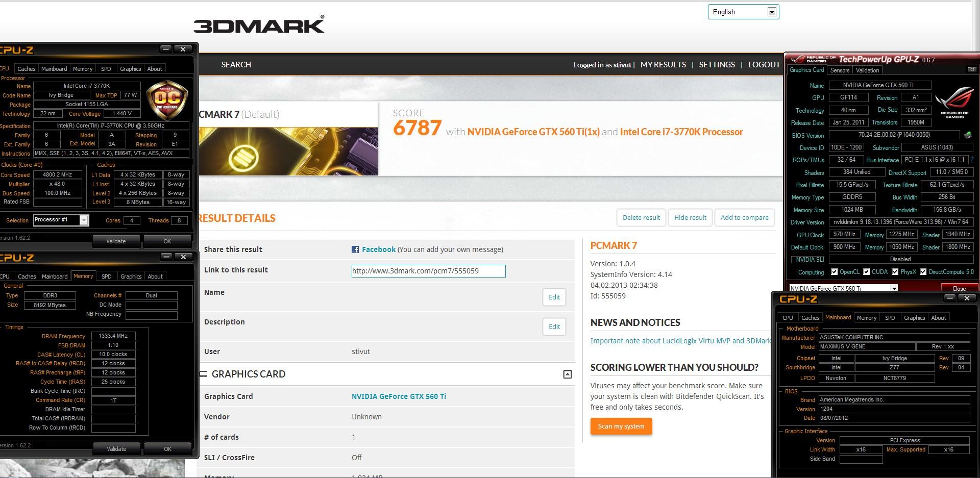Click the Hide result button

tap(690, 217)
